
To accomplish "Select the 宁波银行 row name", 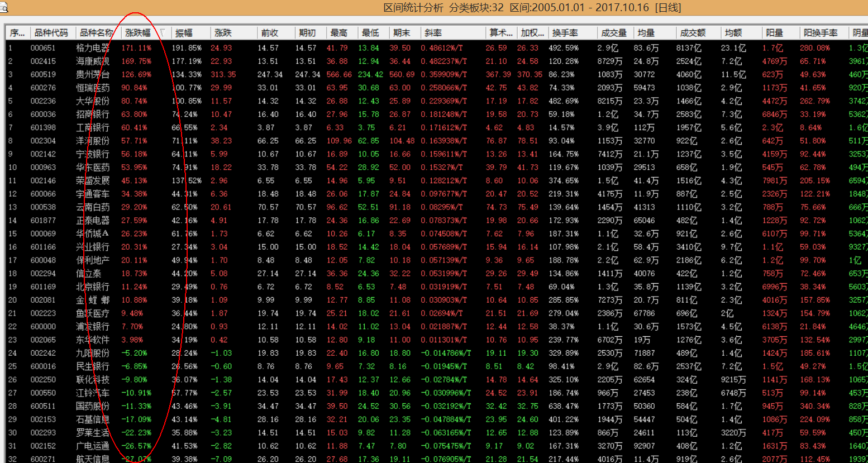I will click(x=93, y=154).
